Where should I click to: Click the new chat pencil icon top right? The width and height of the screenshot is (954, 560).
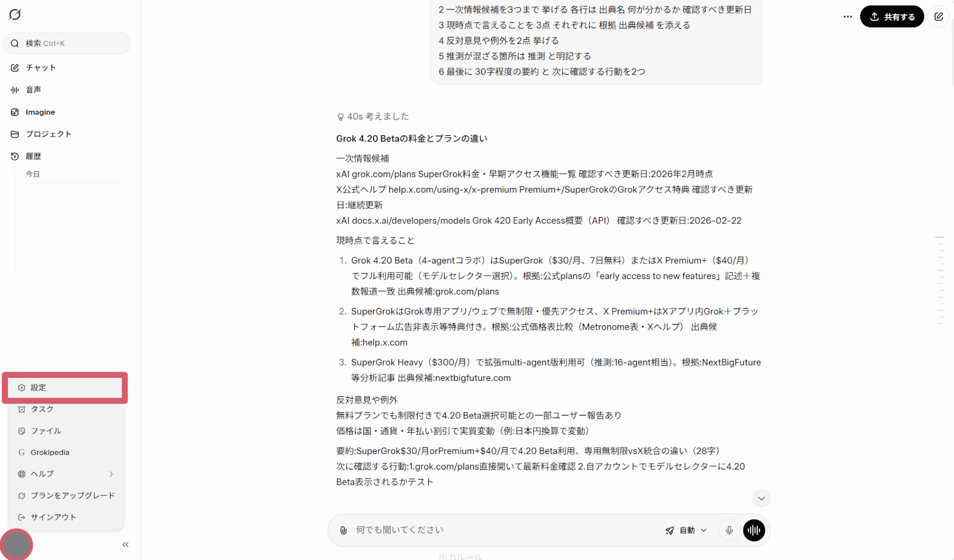point(938,17)
